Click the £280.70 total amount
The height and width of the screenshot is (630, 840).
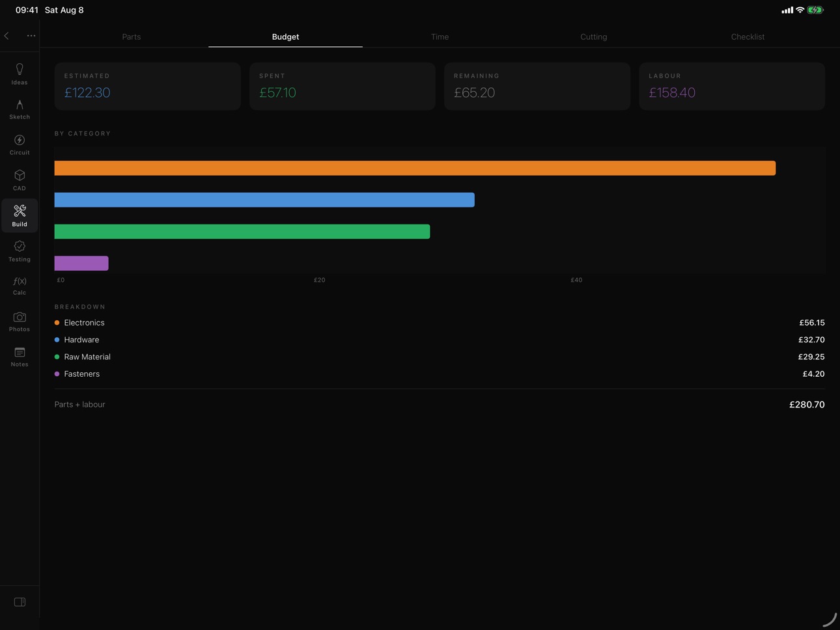point(807,405)
